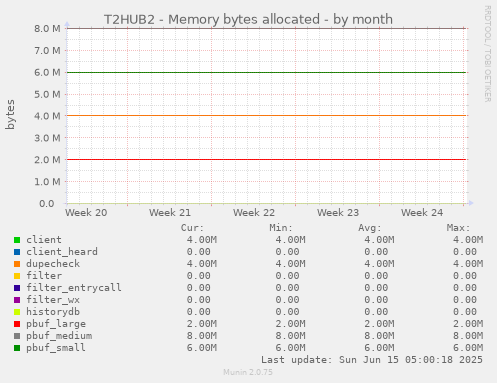Click the '6.0 M' y-axis label

47,72
